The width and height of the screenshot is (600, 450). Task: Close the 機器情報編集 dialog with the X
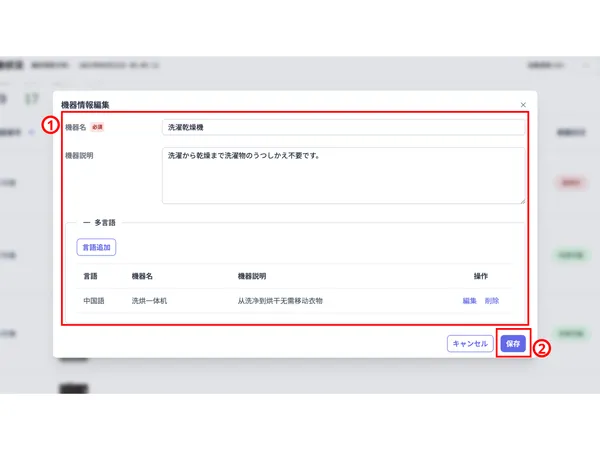(522, 104)
